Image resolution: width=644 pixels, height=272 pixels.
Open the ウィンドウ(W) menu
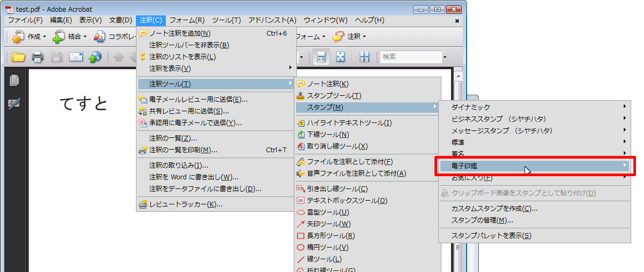326,20
